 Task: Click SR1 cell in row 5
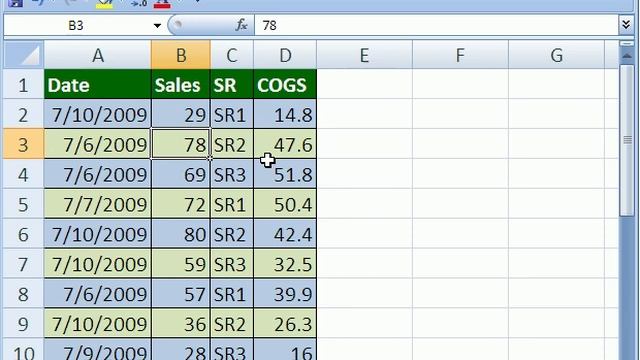click(232, 204)
